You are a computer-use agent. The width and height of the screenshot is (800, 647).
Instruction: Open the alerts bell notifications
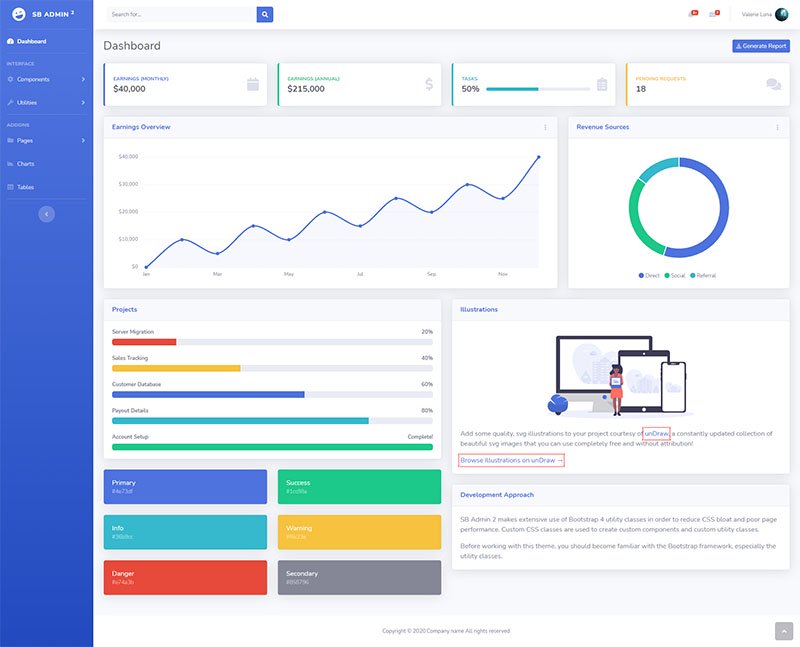click(x=692, y=14)
